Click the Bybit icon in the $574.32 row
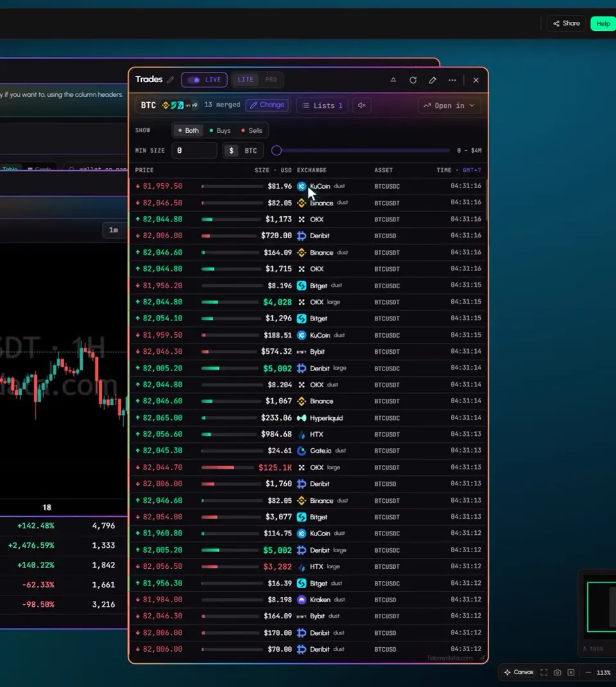 pos(302,352)
